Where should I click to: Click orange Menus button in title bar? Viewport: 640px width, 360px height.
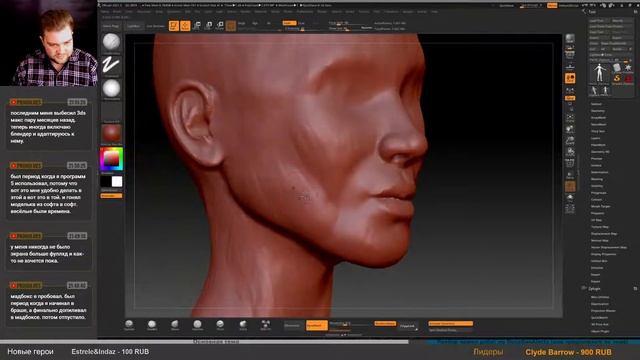pos(552,5)
